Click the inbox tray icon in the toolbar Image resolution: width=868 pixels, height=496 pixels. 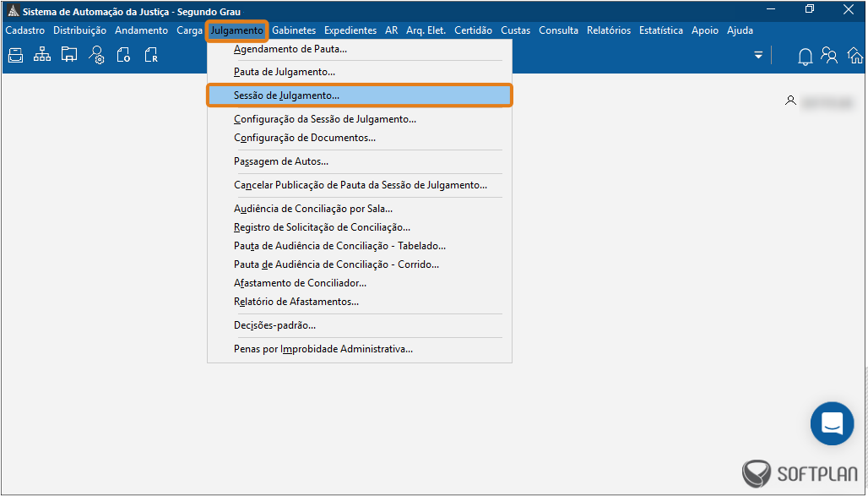click(x=15, y=56)
